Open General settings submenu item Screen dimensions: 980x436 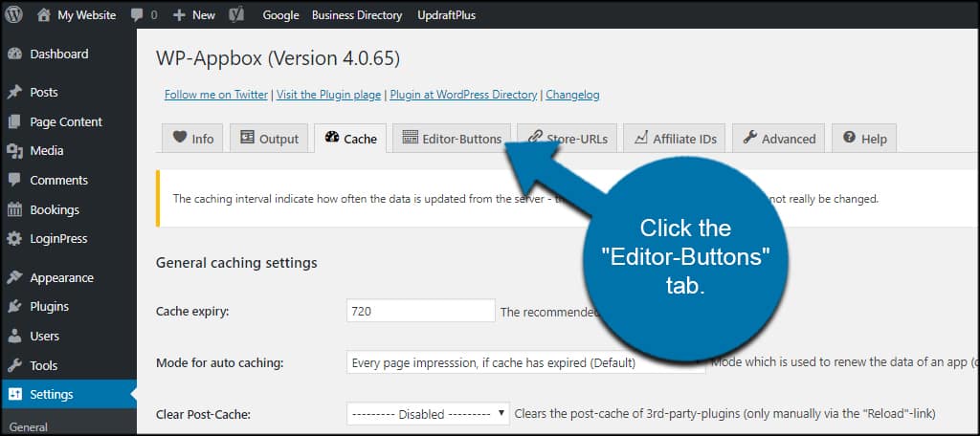pos(28,427)
